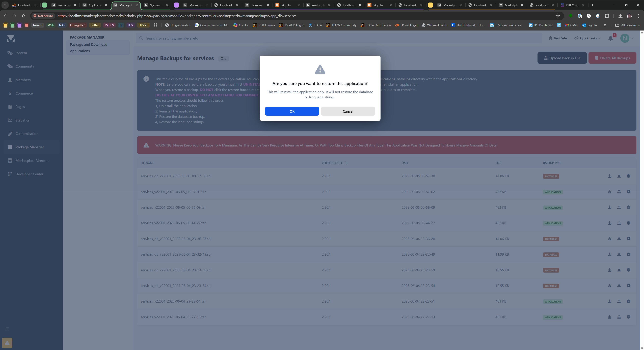Restore application backup 2025-06-04_23-23-51
The width and height of the screenshot is (644, 350).
point(619,301)
